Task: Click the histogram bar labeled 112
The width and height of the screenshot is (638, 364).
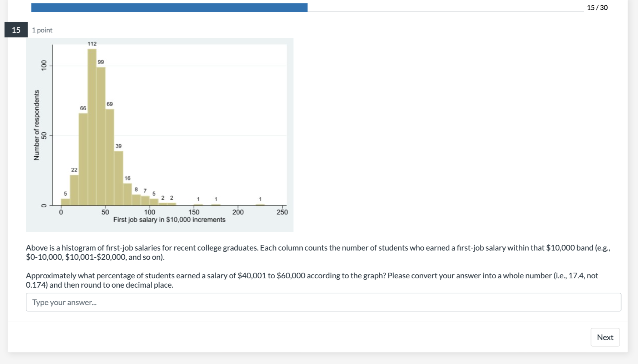Action: [92, 127]
